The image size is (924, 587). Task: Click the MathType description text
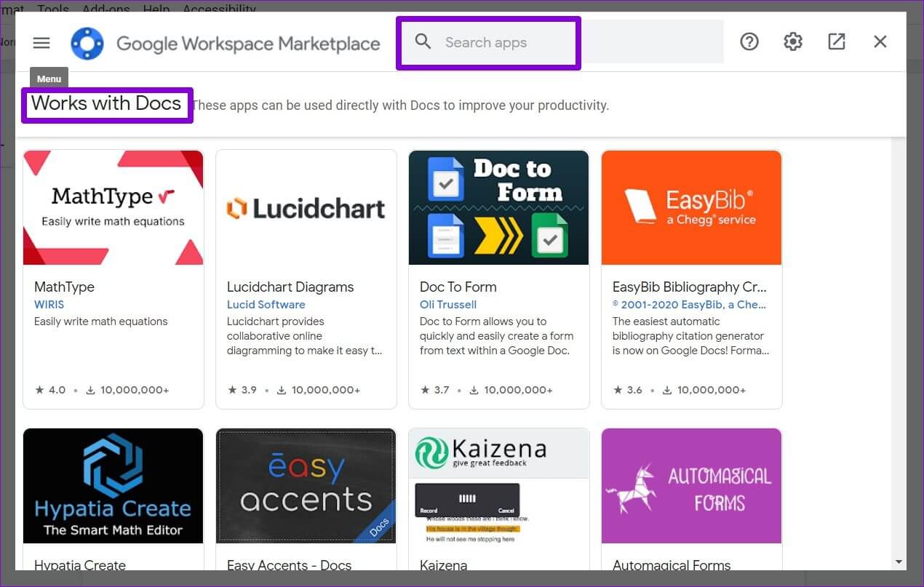[x=101, y=322]
